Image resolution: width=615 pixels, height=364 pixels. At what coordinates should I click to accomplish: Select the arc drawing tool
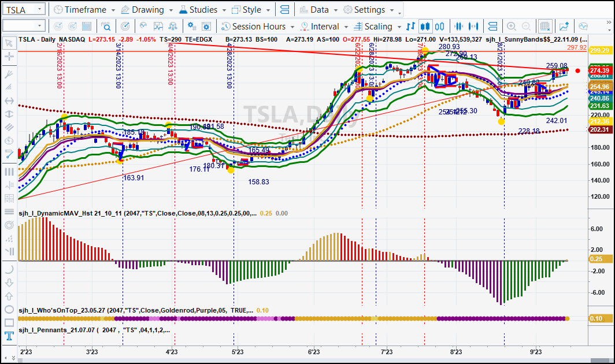pos(9,269)
